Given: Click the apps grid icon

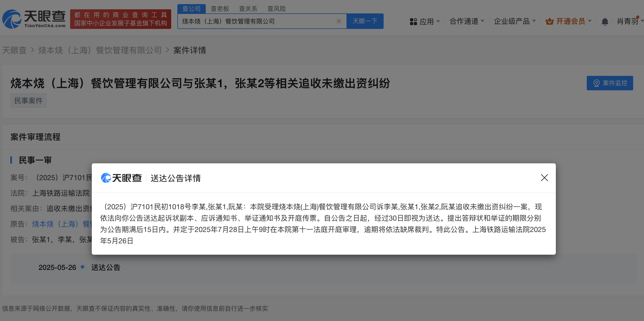Looking at the screenshot, I should [x=413, y=21].
